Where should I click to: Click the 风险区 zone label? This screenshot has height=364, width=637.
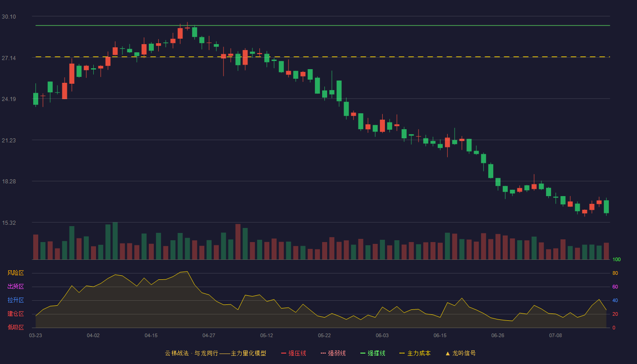tap(15, 273)
